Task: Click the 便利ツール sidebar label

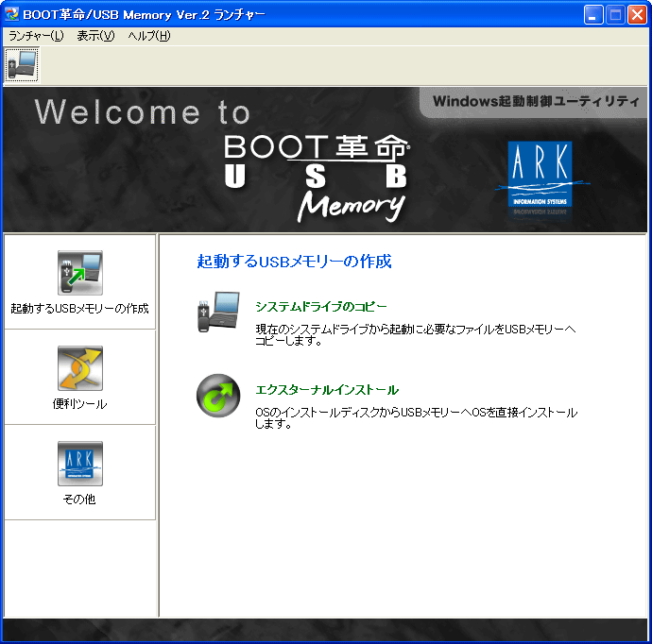Action: click(79, 404)
